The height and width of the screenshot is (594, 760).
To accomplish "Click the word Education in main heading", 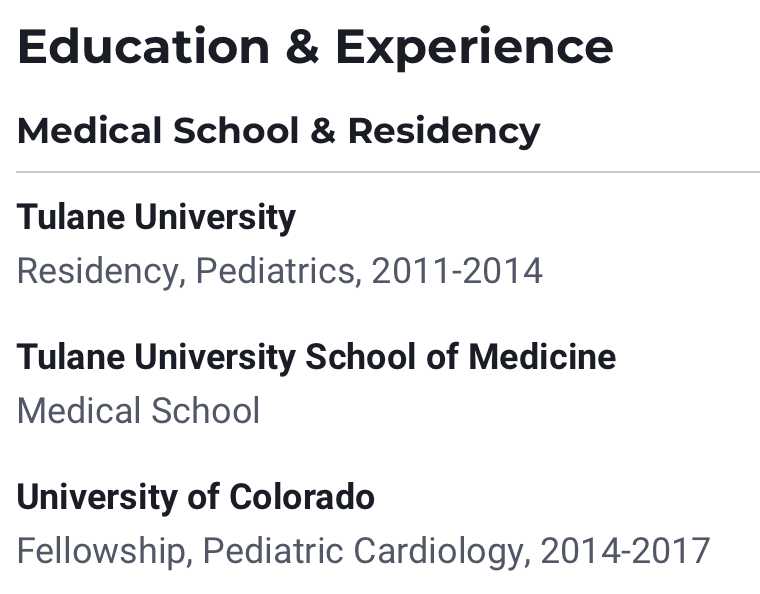I will click(143, 47).
